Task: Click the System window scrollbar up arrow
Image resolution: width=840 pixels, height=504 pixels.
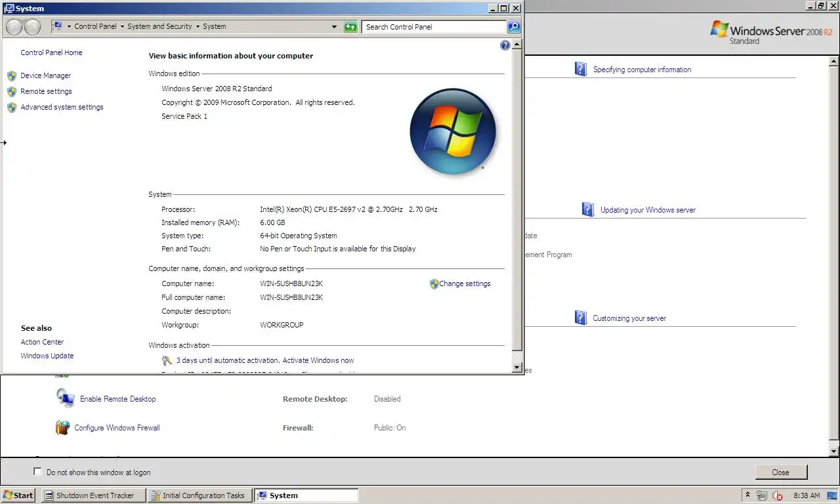Action: 517,45
